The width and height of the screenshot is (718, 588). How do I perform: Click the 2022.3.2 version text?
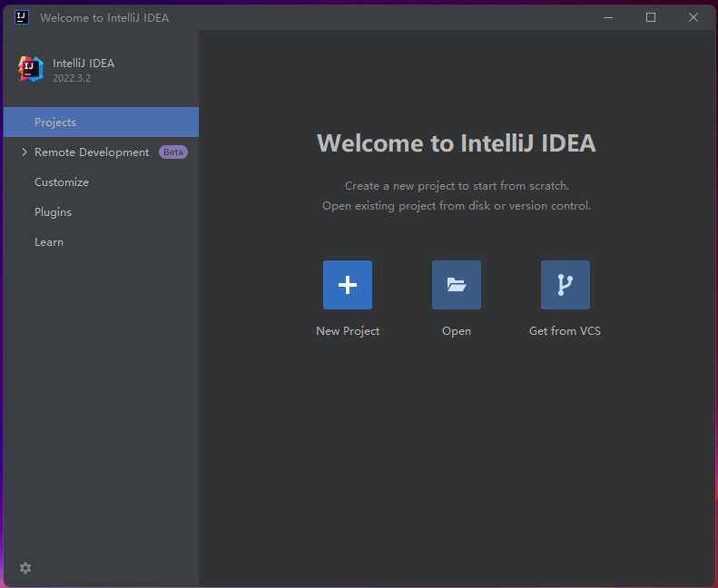pos(72,78)
